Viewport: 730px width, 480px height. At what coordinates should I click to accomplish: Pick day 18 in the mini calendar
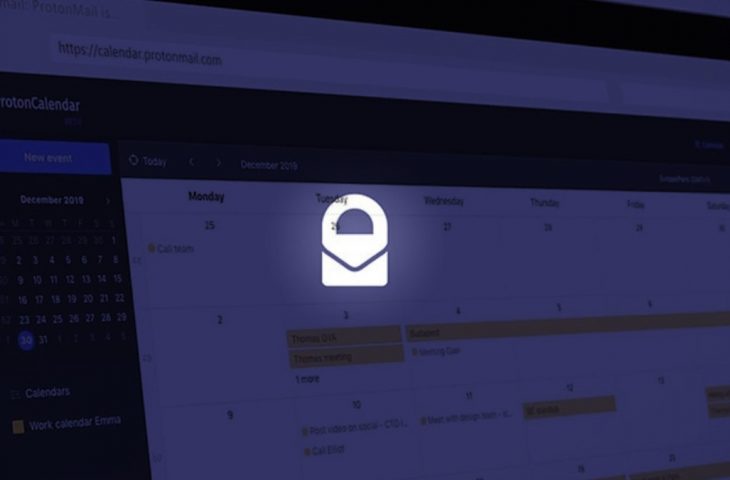55,299
